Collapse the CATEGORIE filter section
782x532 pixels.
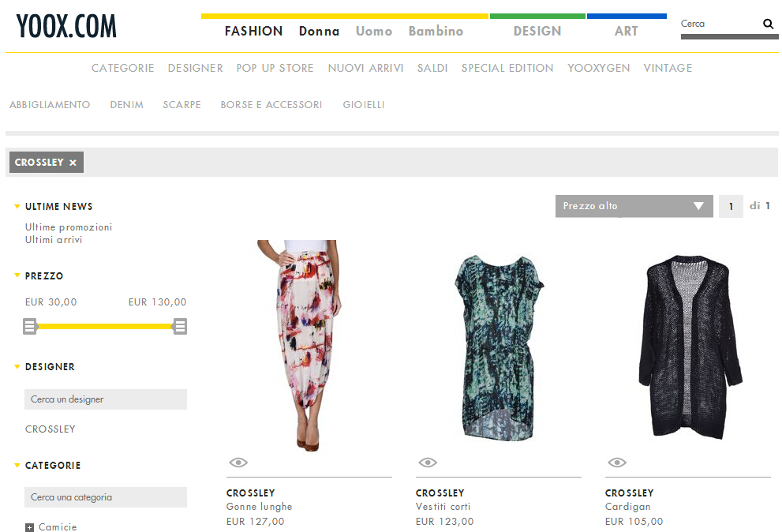pos(17,466)
